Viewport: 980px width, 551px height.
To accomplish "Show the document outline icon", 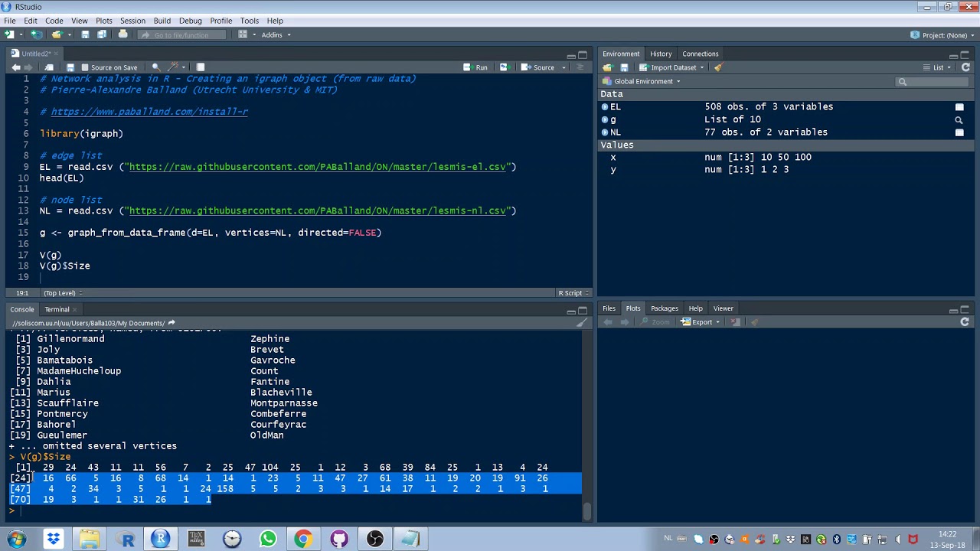I will 580,67.
